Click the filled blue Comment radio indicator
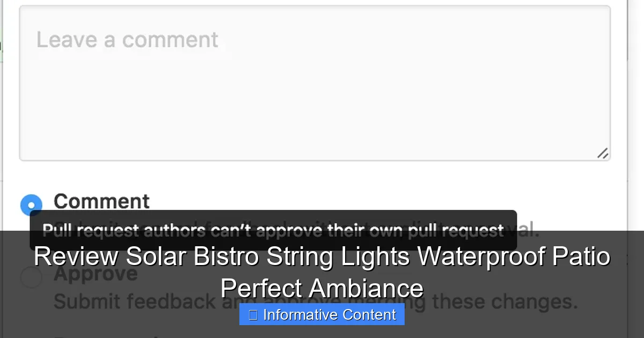The width and height of the screenshot is (644, 338). (31, 205)
